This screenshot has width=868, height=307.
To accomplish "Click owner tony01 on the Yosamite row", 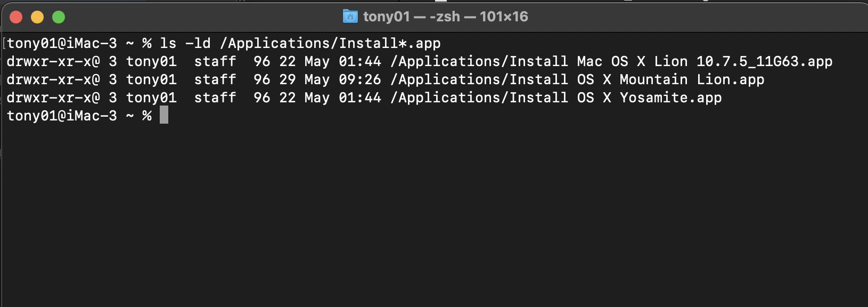I will tap(151, 98).
